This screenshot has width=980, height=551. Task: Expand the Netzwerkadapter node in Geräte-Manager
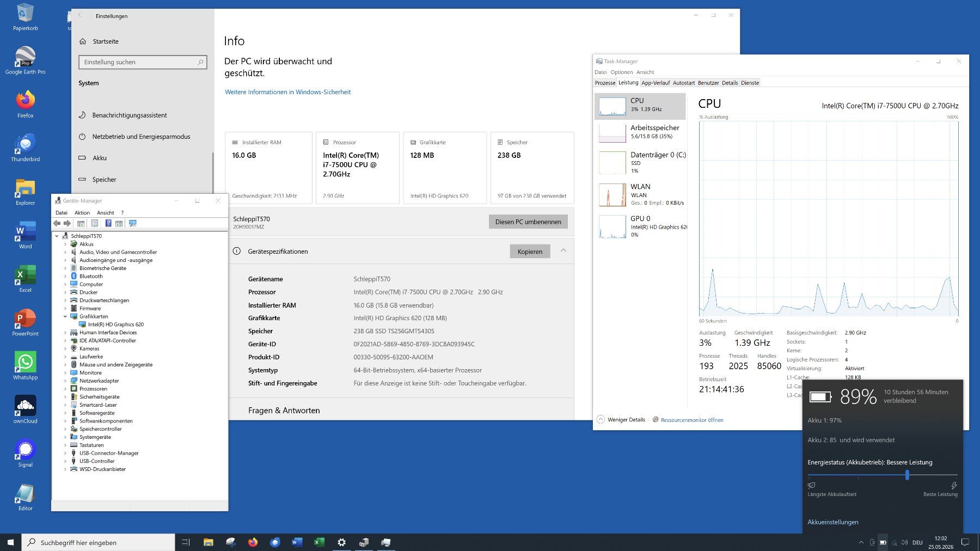(x=65, y=381)
